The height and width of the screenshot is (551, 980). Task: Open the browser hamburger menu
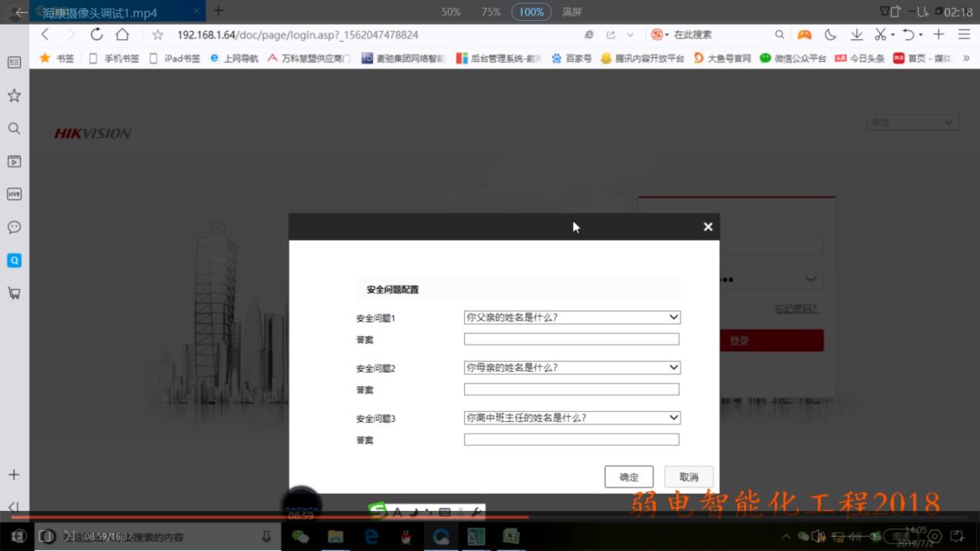coord(964,34)
